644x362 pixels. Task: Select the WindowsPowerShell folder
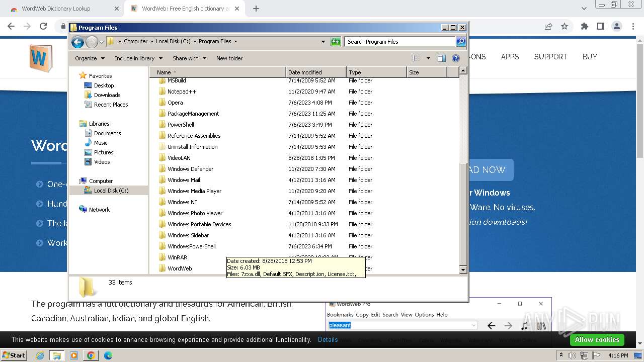(191, 246)
